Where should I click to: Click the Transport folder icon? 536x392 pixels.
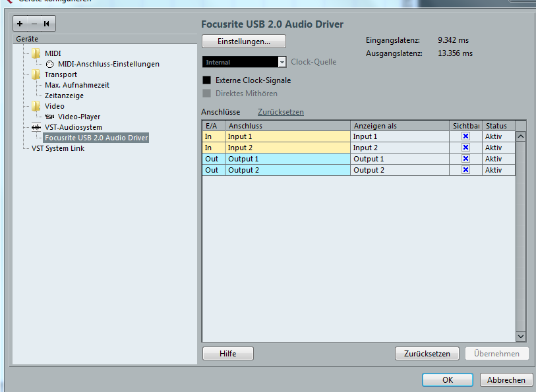pyautogui.click(x=36, y=74)
